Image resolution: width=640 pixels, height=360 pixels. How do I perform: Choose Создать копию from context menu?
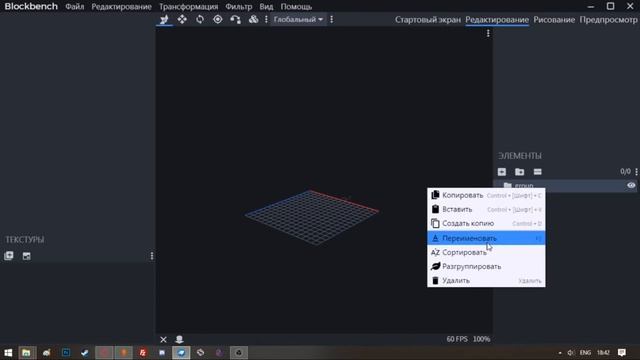[486, 224]
